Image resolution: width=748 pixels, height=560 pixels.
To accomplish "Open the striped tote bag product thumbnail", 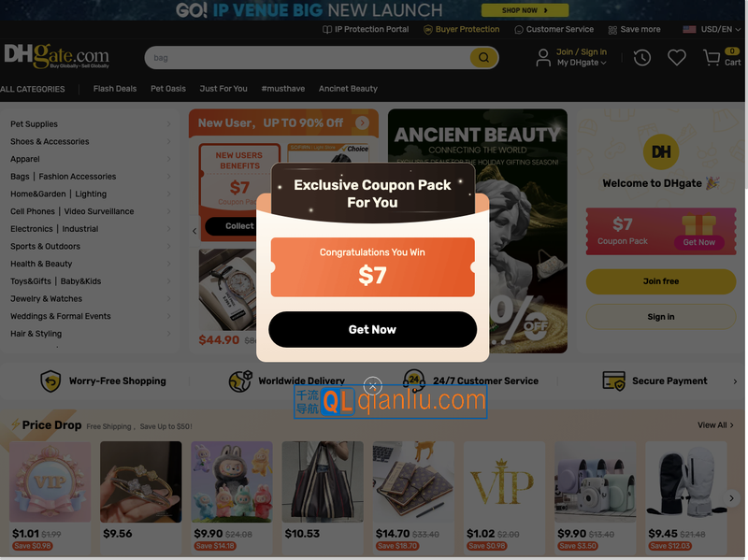I will pyautogui.click(x=323, y=481).
